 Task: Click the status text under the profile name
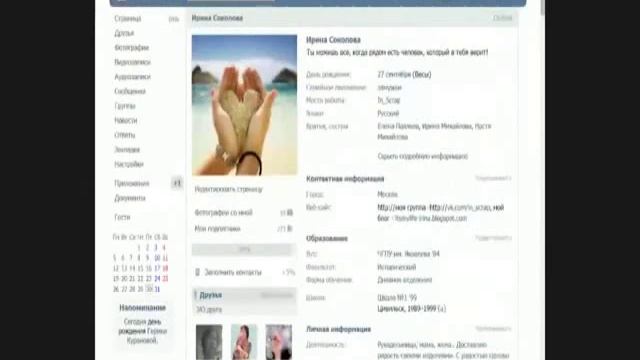397,53
